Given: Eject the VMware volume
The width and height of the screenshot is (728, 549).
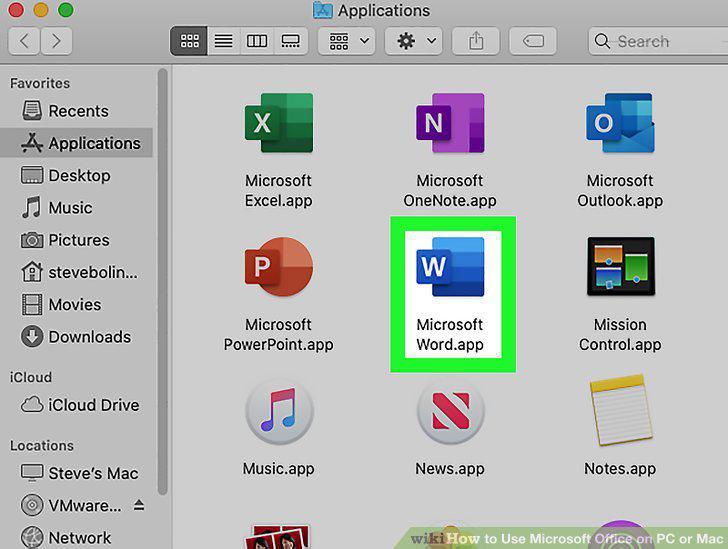Looking at the screenshot, I should point(139,505).
